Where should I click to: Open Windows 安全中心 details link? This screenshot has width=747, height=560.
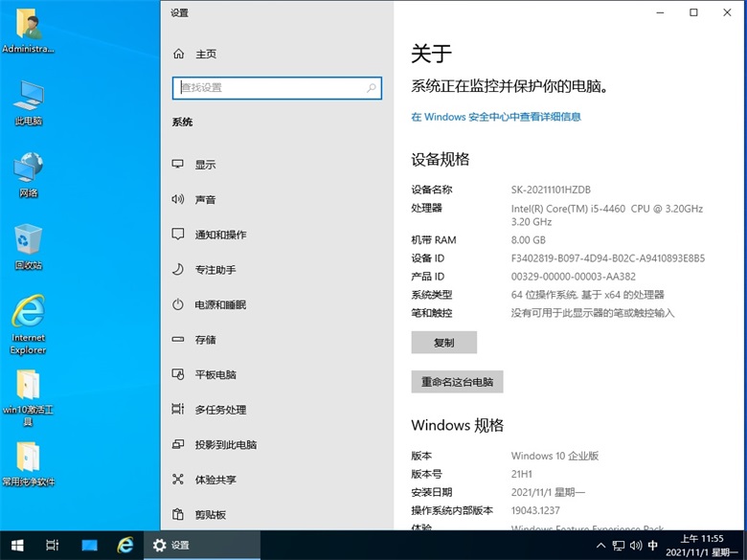(x=496, y=117)
